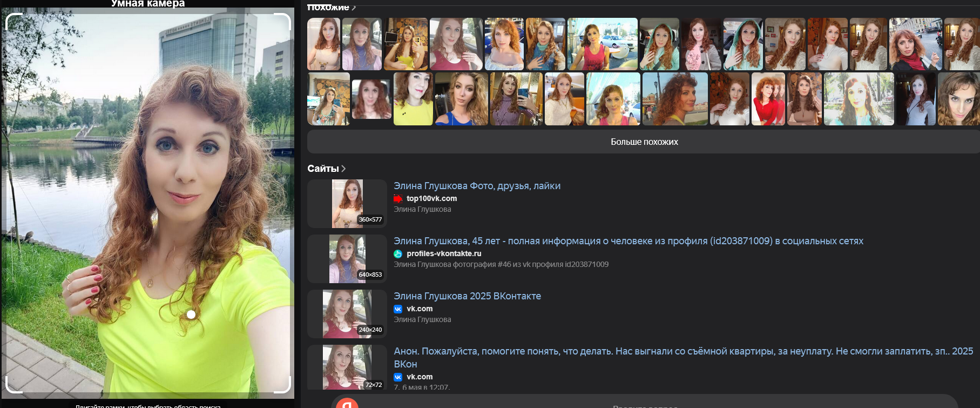Open similar thumbnail with red tank top and white car
Viewport: 980px width, 408px height.
(x=603, y=44)
